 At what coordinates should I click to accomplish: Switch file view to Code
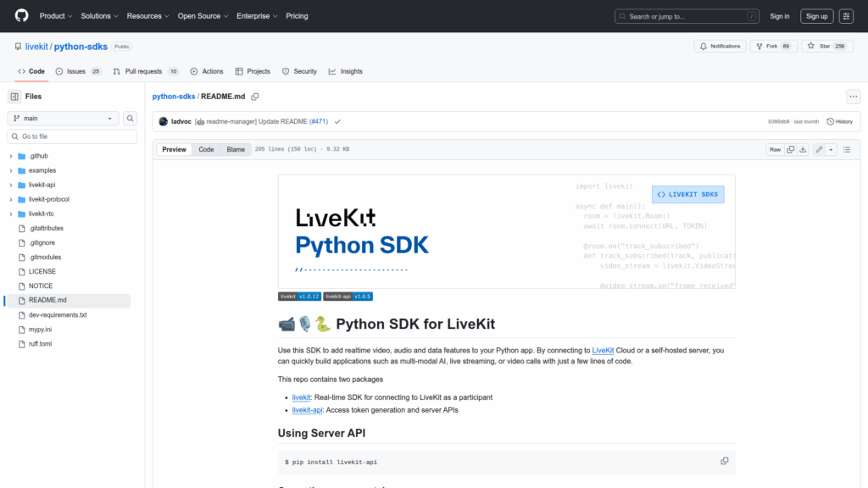(x=206, y=149)
